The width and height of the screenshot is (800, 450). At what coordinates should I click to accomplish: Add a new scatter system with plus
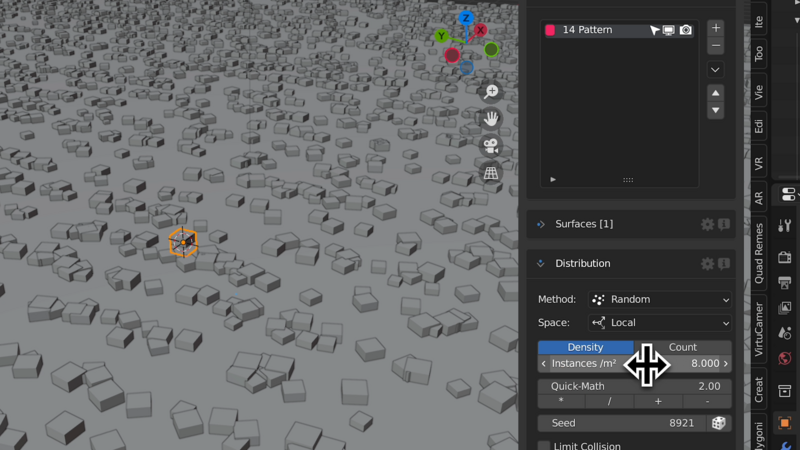(715, 28)
